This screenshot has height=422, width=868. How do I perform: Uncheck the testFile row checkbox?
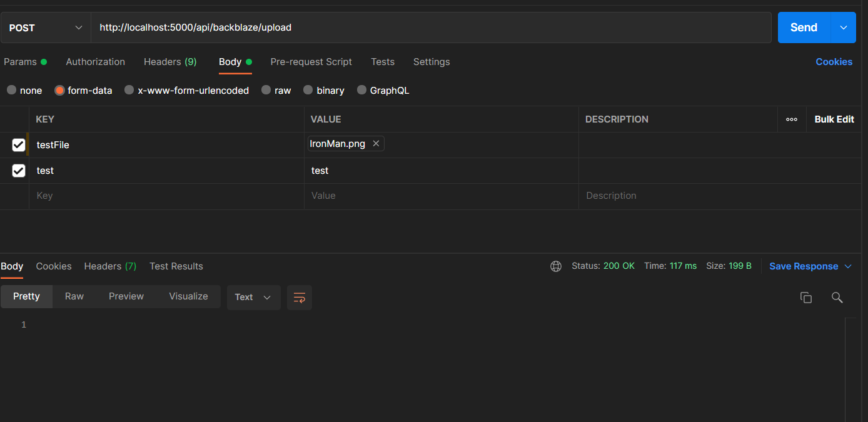pyautogui.click(x=19, y=145)
